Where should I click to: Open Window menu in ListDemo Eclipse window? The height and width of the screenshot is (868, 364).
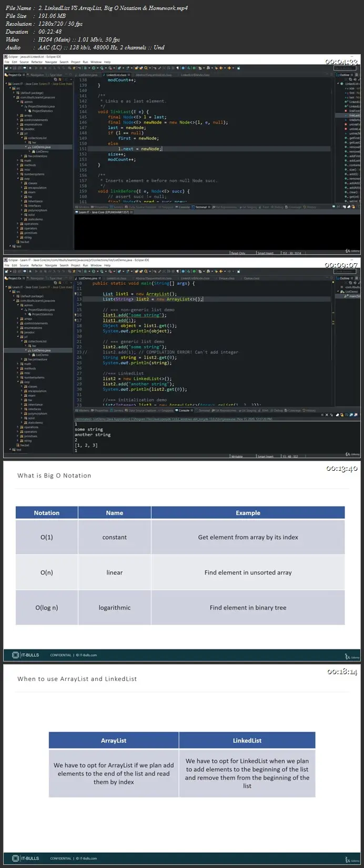click(96, 265)
